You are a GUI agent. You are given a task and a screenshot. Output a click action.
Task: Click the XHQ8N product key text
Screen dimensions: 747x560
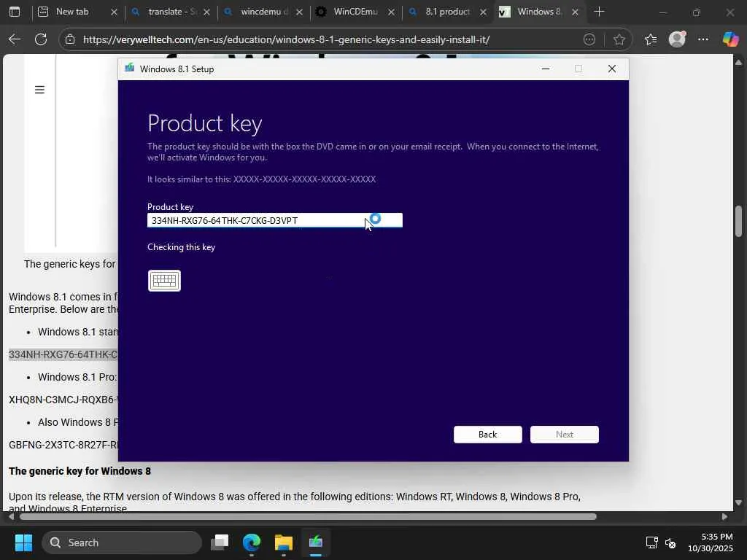(63, 400)
